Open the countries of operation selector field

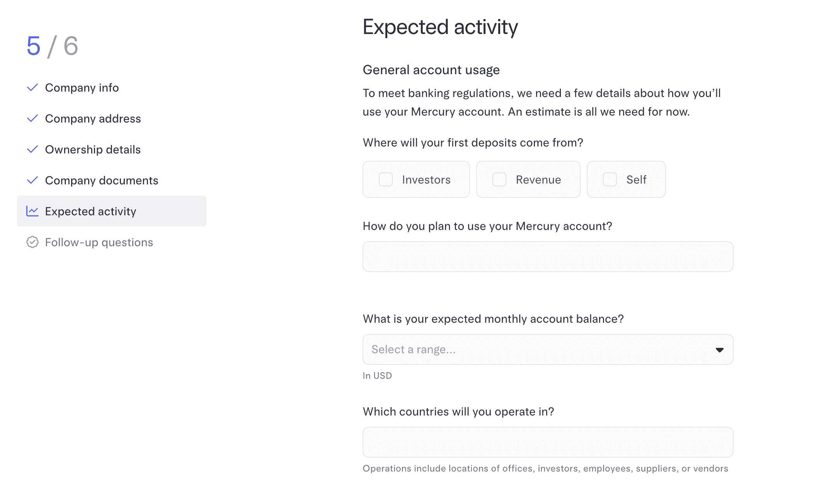click(548, 443)
